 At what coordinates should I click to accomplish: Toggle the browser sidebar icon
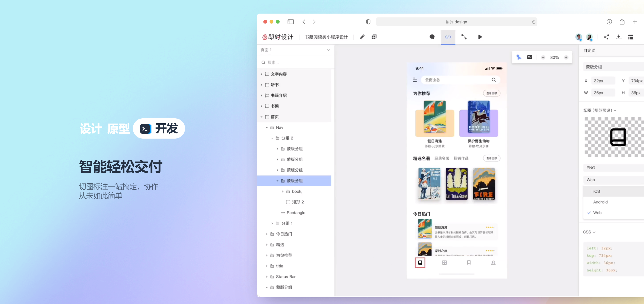291,22
